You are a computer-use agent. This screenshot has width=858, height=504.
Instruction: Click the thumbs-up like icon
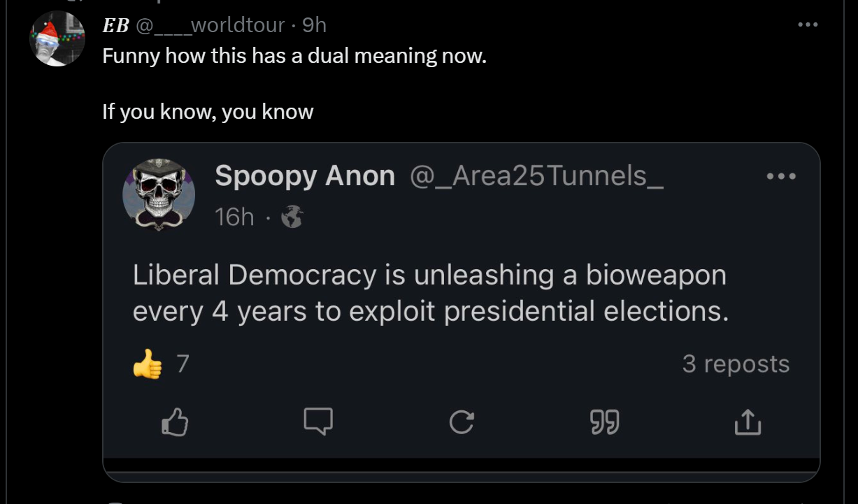point(175,422)
